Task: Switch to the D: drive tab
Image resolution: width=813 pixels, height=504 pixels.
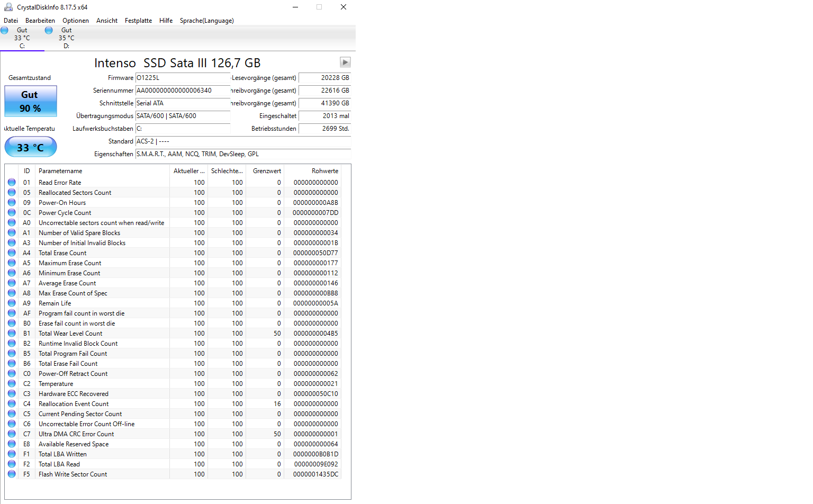Action: tap(67, 38)
